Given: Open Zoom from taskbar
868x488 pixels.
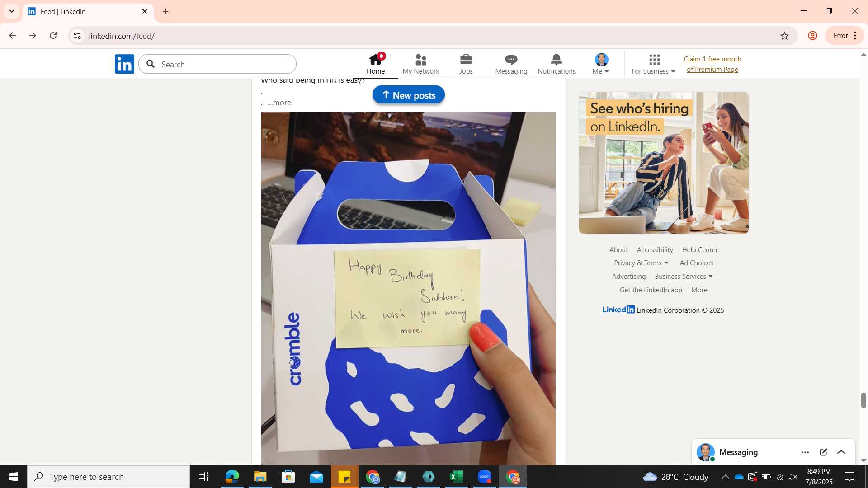Looking at the screenshot, I should (x=485, y=477).
